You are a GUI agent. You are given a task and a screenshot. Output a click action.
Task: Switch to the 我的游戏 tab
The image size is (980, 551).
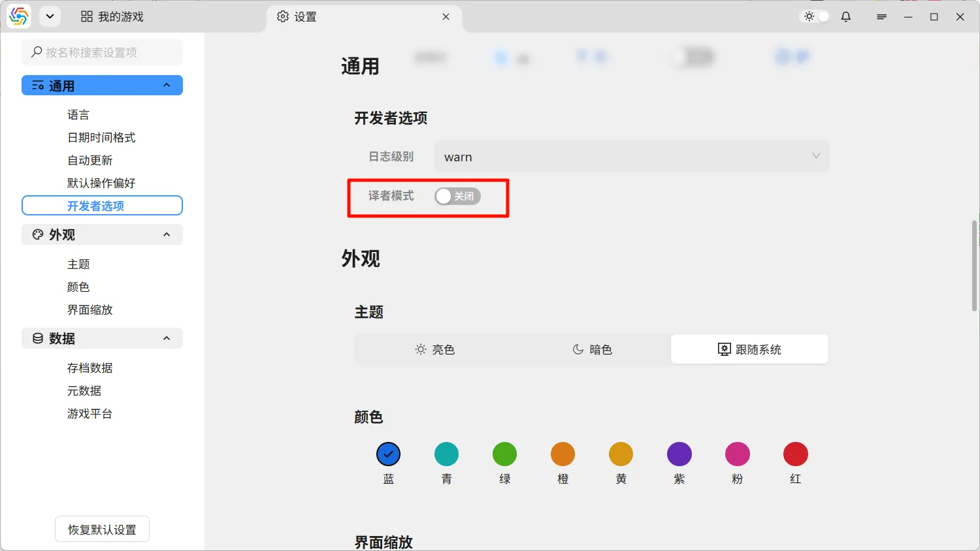pos(112,17)
